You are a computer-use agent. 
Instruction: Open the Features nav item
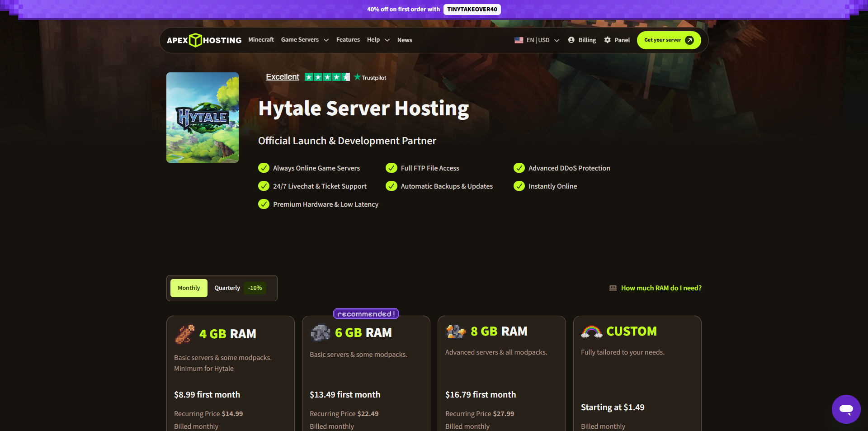(348, 40)
